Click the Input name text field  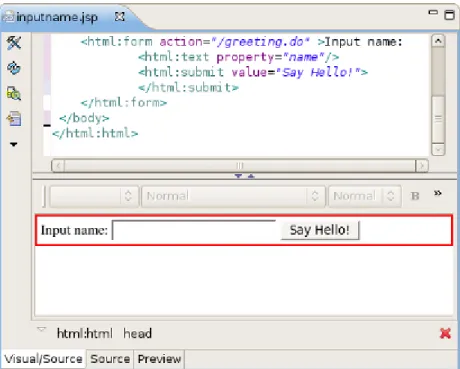(x=194, y=230)
